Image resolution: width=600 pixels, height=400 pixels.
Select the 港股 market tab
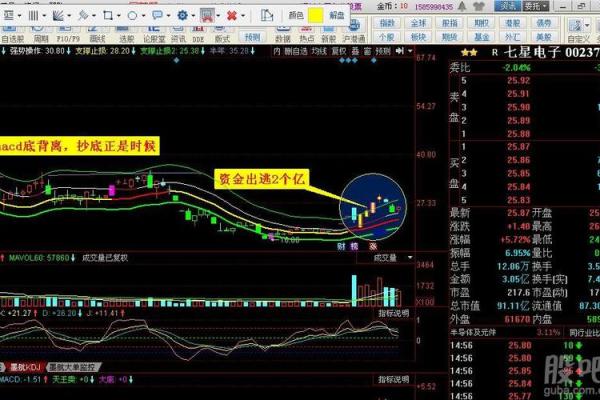pos(512,23)
